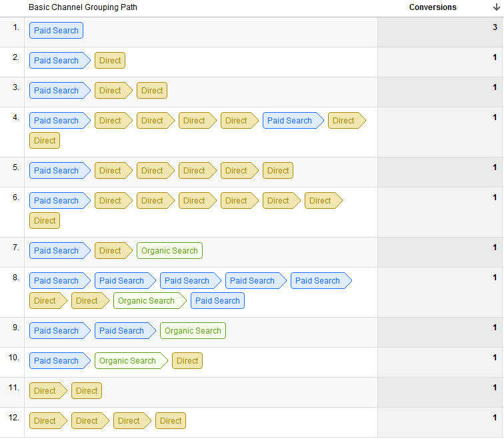The image size is (504, 439).
Task: Click Organic Search chip in row 10
Action: pyautogui.click(x=131, y=360)
